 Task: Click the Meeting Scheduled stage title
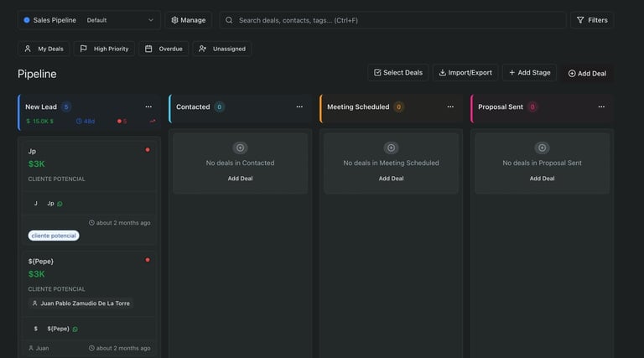point(358,106)
